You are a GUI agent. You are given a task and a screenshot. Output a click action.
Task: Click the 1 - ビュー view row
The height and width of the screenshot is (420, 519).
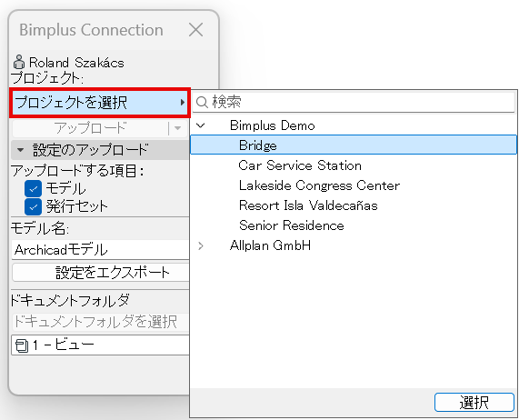(101, 345)
